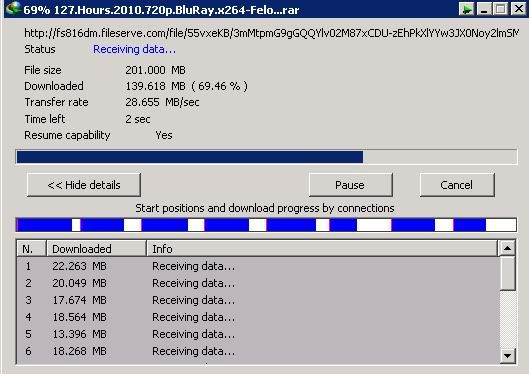This screenshot has width=529, height=384.
Task: Click the main download progress bar
Action: [x=266, y=157]
